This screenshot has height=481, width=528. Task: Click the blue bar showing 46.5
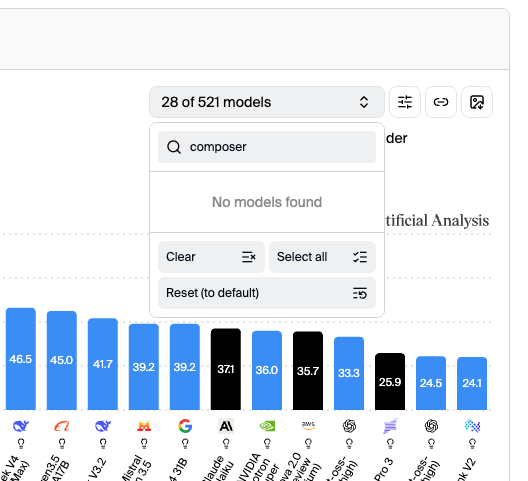[x=21, y=359]
